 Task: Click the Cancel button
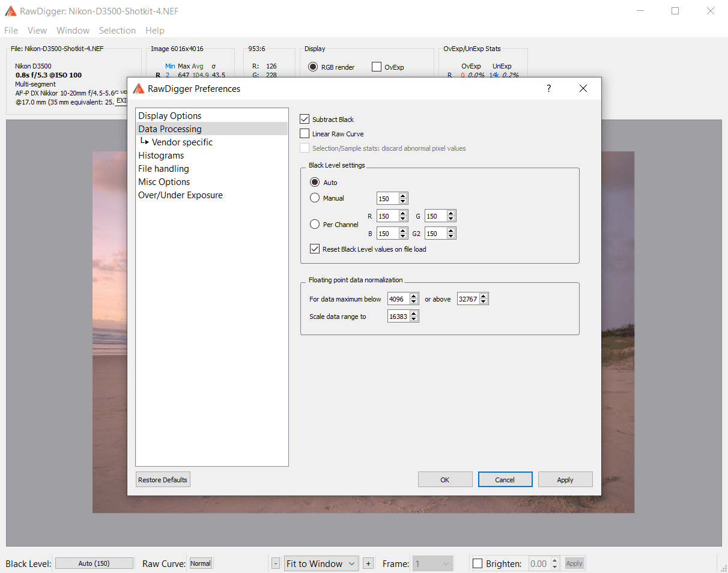click(505, 479)
